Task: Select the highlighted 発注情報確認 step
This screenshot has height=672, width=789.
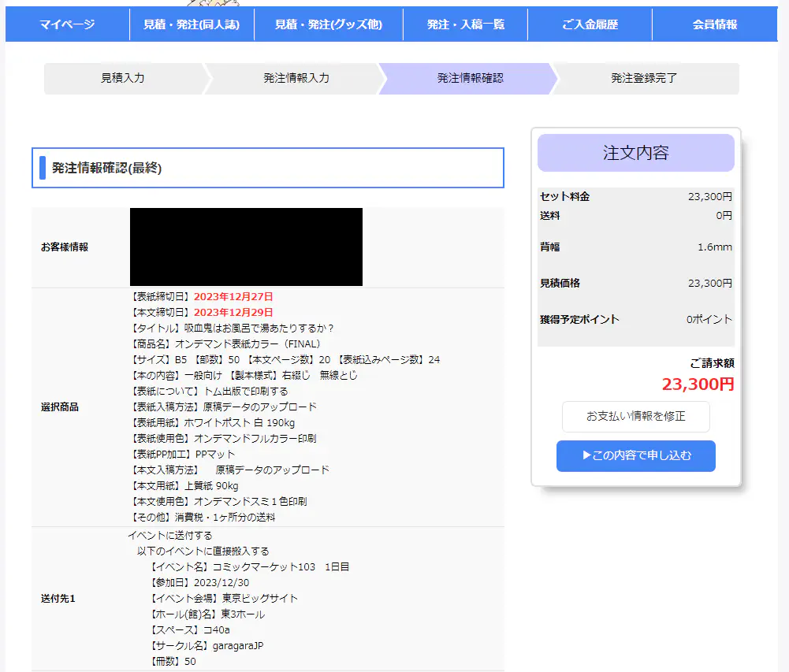Action: [470, 79]
